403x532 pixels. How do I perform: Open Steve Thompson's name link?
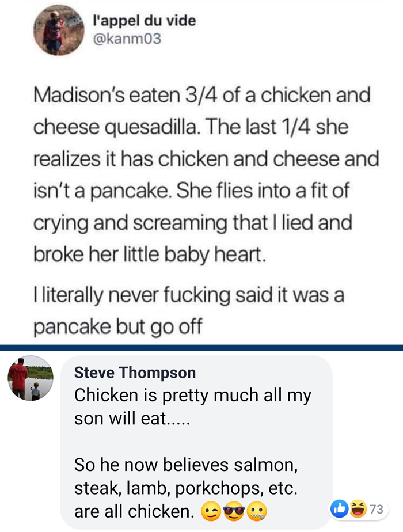pos(135,373)
